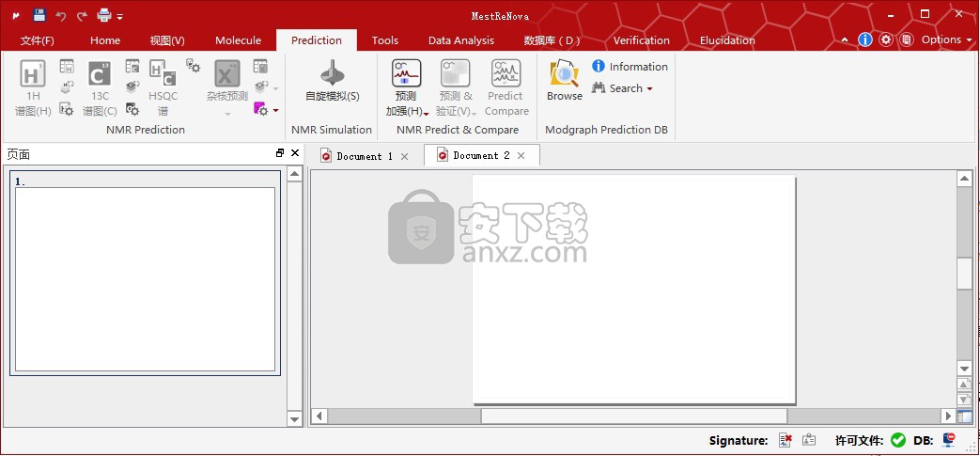Click the heteronuclear X prediction icon
Image resolution: width=980 pixels, height=456 pixels.
click(226, 74)
